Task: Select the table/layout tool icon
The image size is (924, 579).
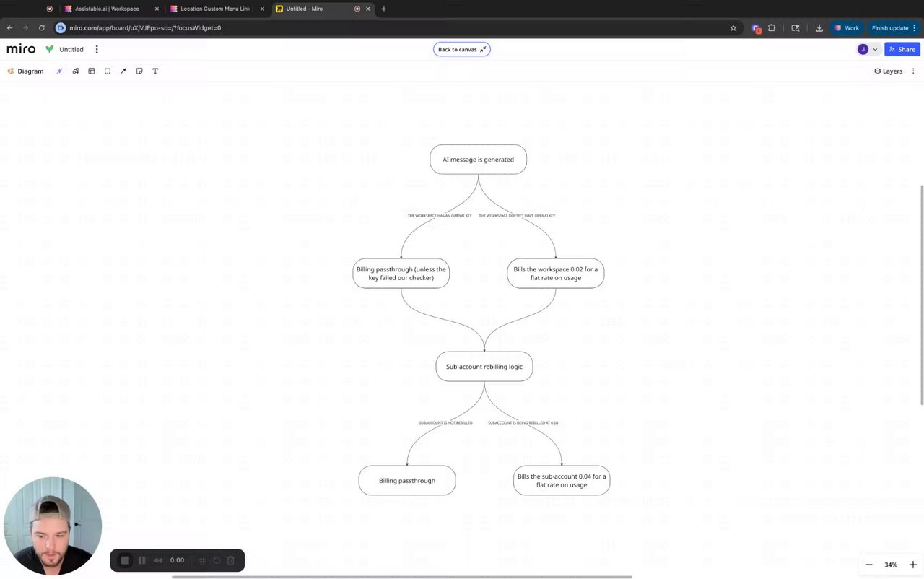Action: coord(92,71)
